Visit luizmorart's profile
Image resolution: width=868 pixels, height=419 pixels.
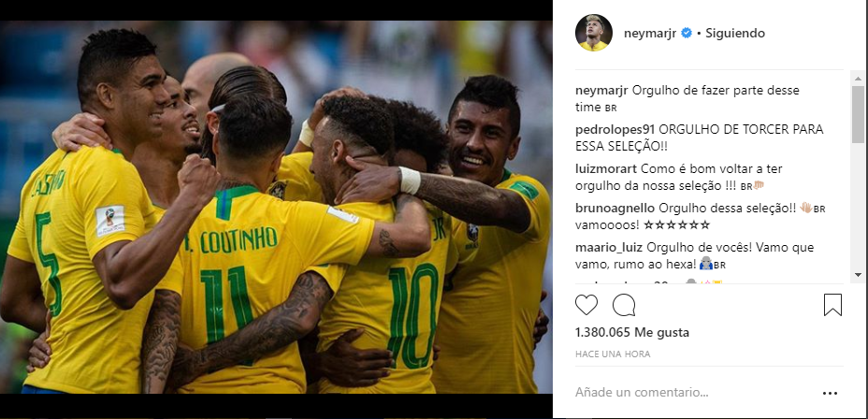[x=606, y=169]
